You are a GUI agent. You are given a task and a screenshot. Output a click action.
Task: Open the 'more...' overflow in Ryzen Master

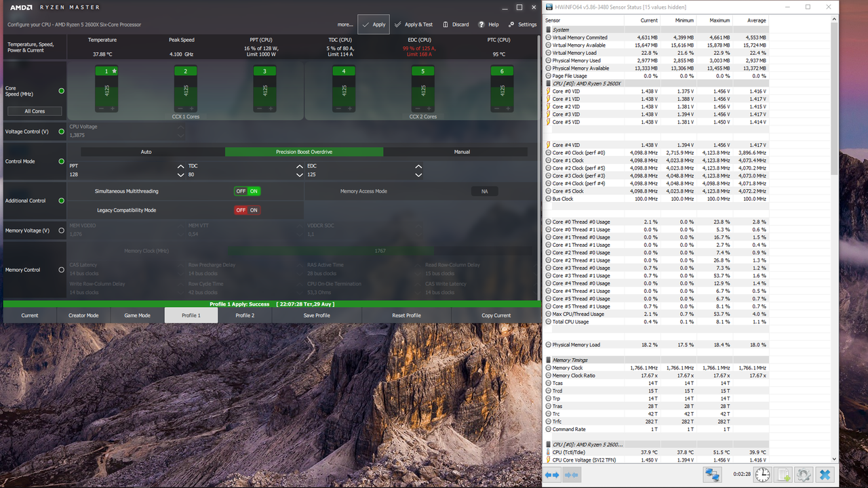[x=345, y=24]
